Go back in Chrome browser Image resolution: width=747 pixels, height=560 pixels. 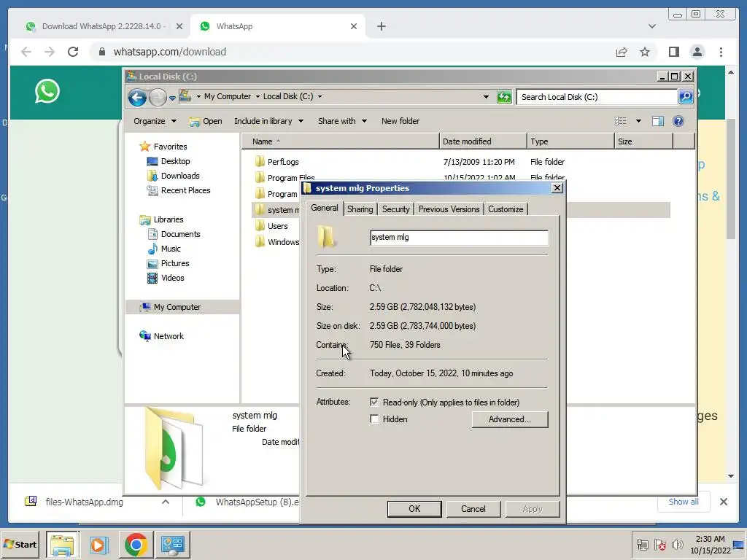[26, 52]
